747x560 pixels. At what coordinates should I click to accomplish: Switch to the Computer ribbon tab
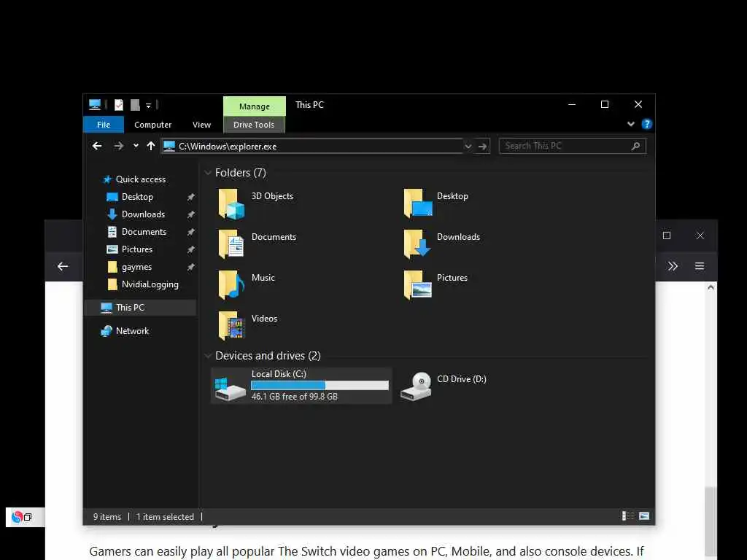click(x=152, y=125)
